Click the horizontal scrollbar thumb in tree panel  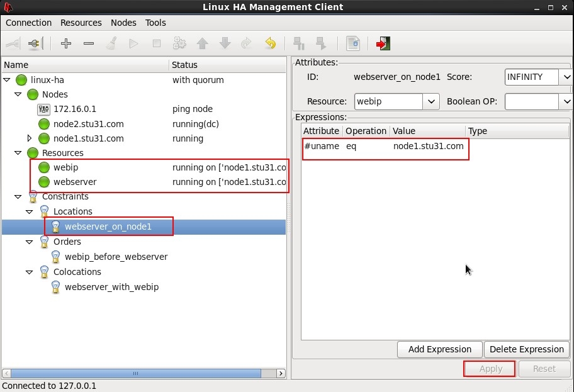[135, 373]
